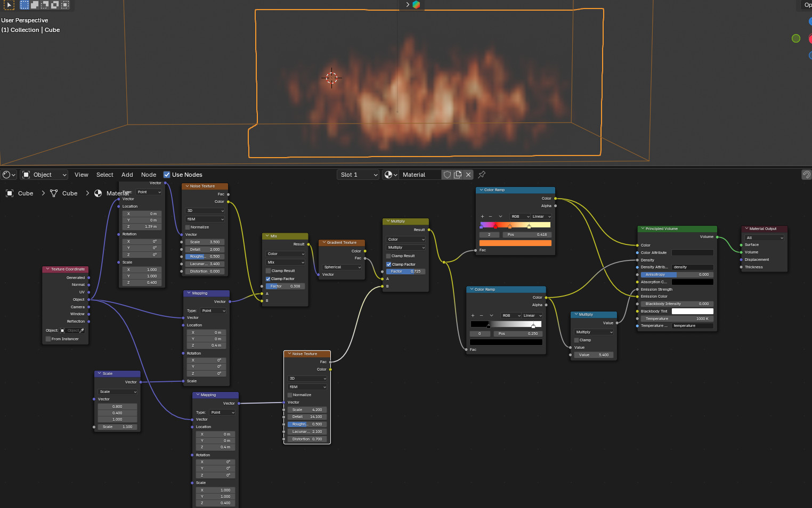The height and width of the screenshot is (508, 812).
Task: Browse materials with the sphere icon
Action: click(391, 175)
